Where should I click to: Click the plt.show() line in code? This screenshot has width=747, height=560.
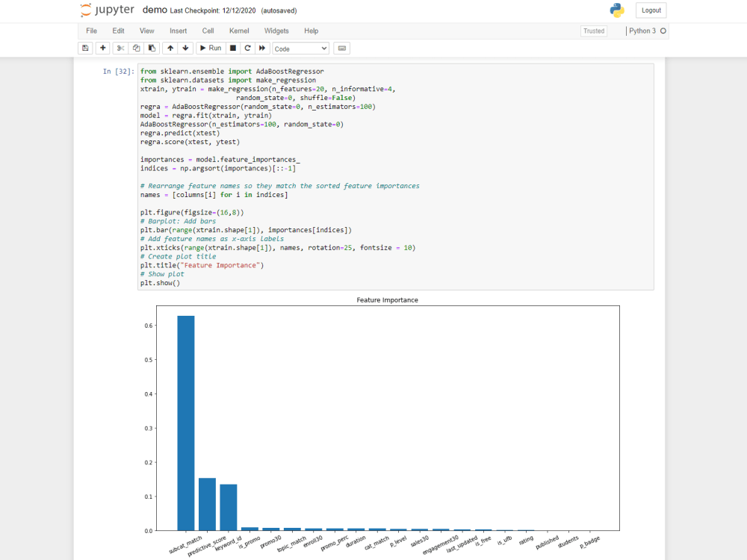160,283
